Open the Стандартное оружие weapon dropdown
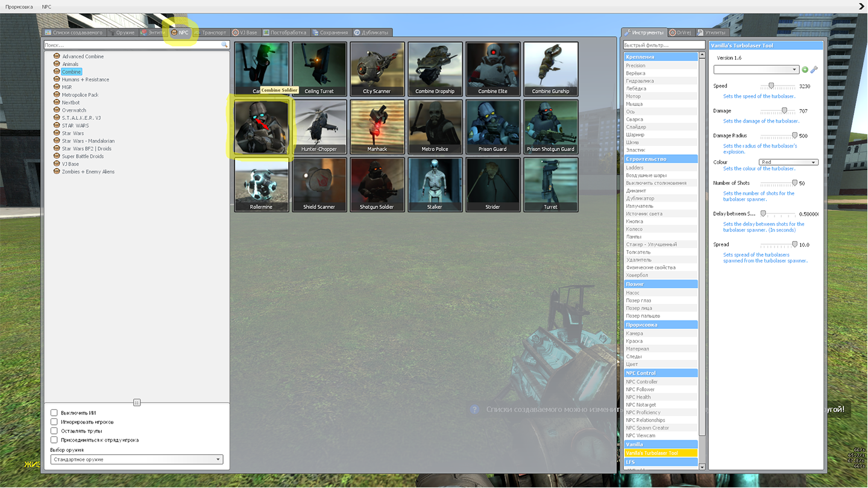The image size is (868, 488). [137, 460]
